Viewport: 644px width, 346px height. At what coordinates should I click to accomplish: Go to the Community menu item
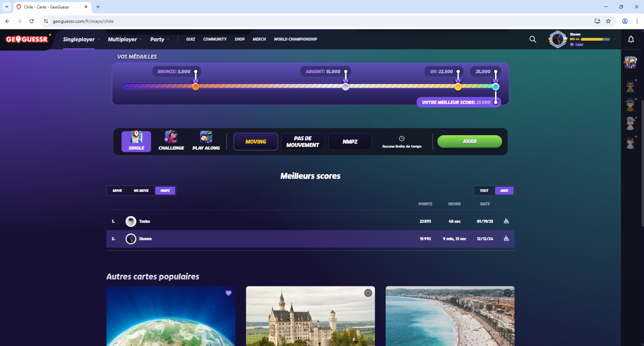215,39
